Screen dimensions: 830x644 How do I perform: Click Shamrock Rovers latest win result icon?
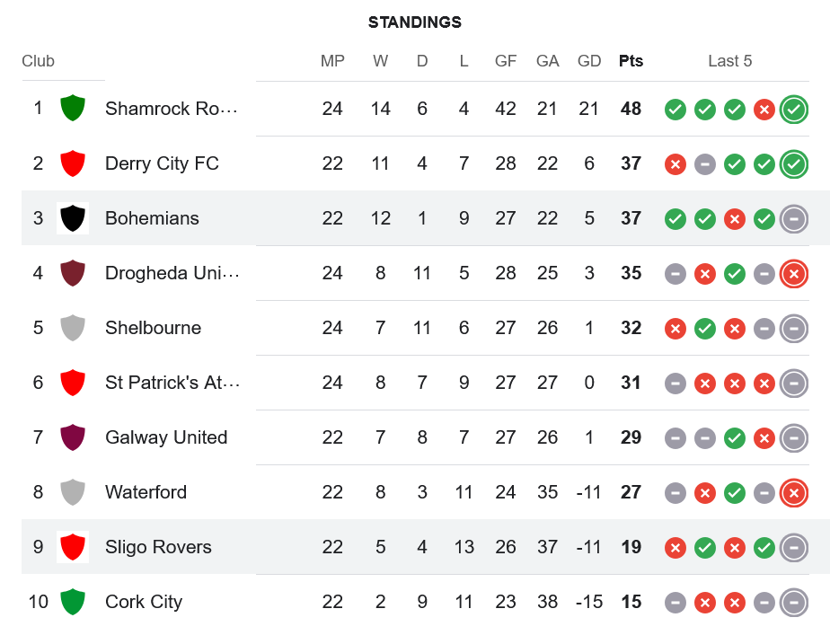pos(794,110)
